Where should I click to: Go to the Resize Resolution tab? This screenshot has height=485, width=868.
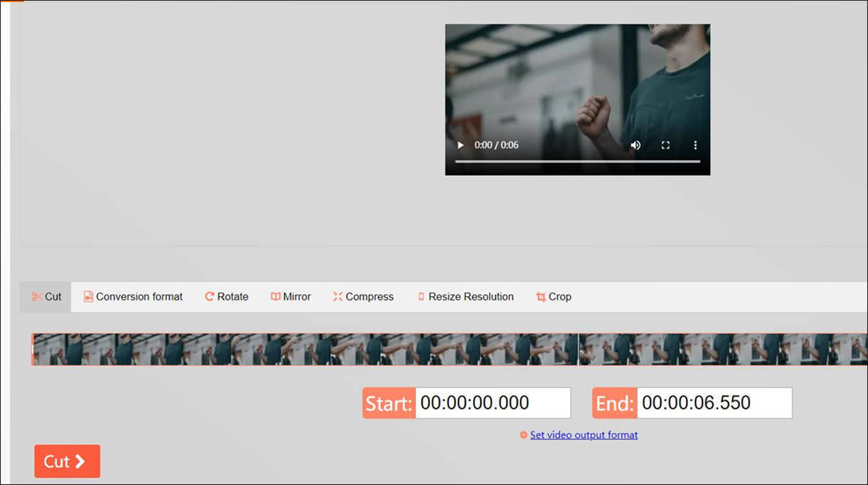point(465,297)
